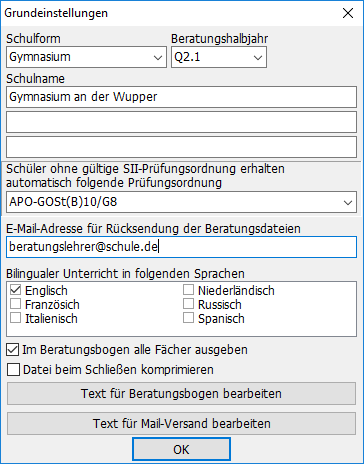Open Text für Mail-Versand bearbeiten
364x464 pixels.
181,424
